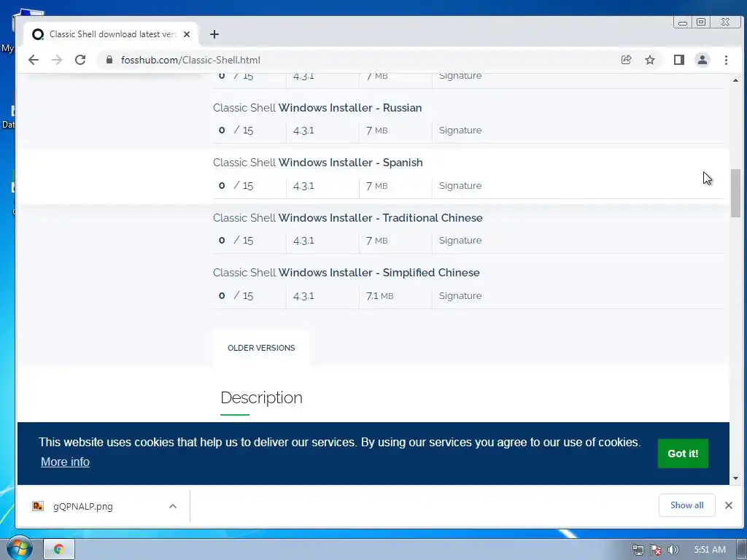Viewport: 747px width, 560px height.
Task: Open network tray icon
Action: 638,550
